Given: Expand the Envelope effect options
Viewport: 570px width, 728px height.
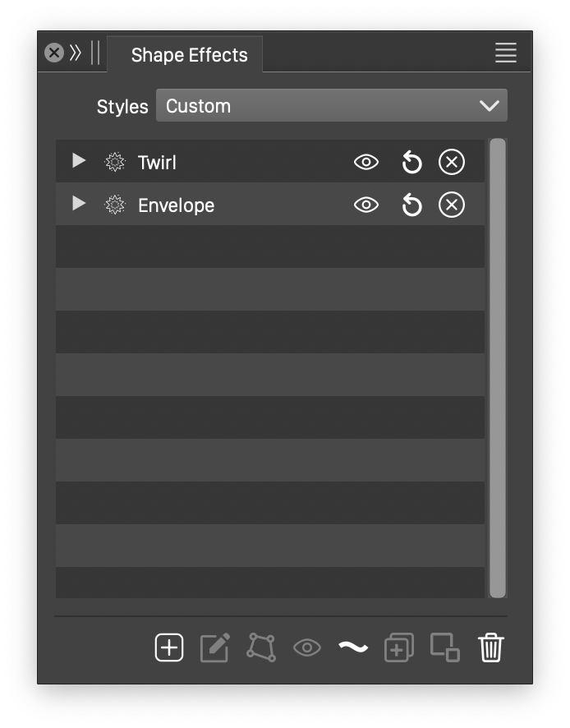Looking at the screenshot, I should tap(79, 204).
